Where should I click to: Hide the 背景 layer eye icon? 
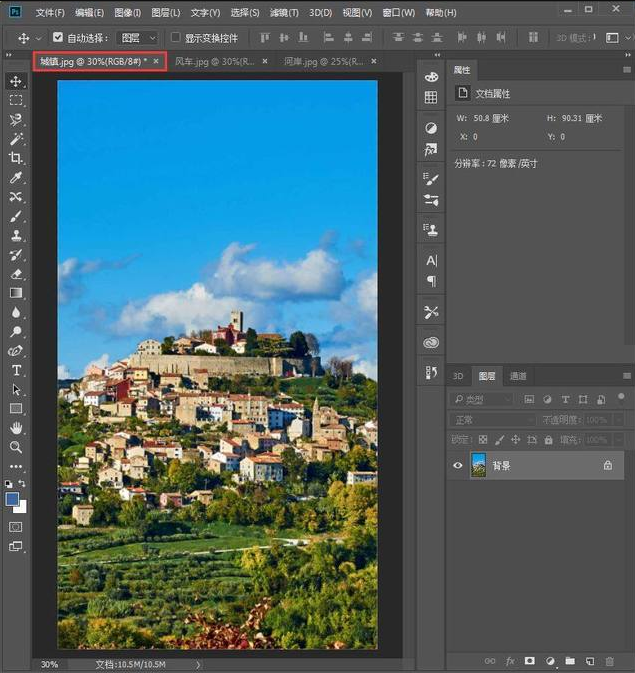(458, 465)
